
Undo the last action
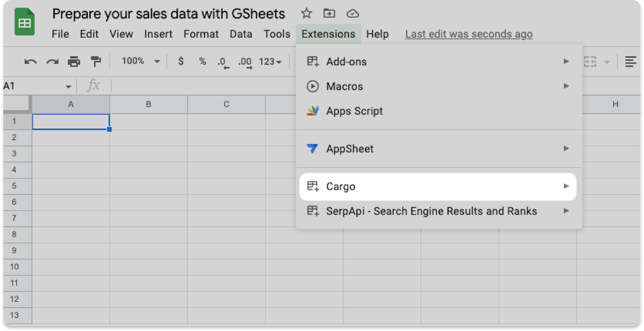click(31, 62)
